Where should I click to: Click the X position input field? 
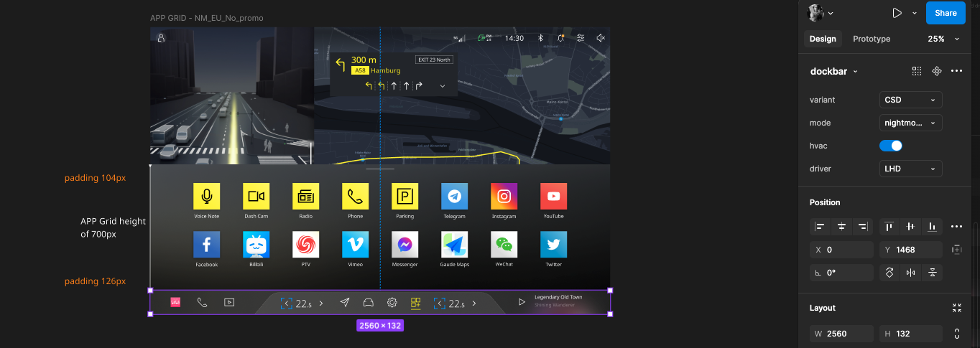841,250
